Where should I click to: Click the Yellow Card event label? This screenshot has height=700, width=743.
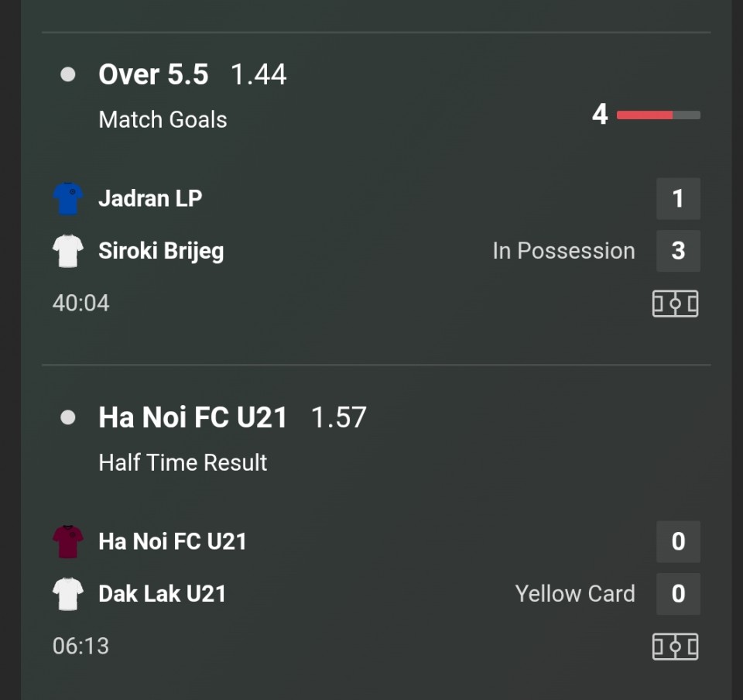pyautogui.click(x=575, y=594)
